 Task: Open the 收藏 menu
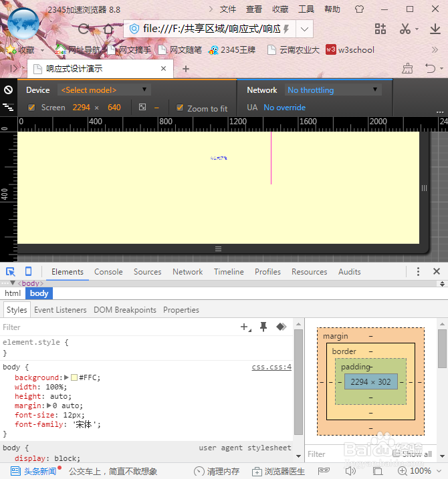(x=280, y=9)
